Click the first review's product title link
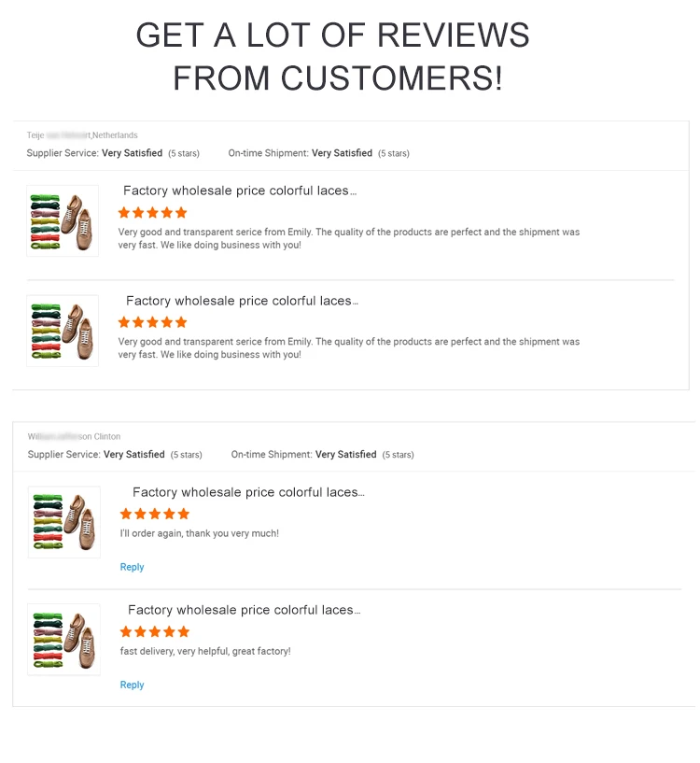The image size is (700, 763). 239,191
